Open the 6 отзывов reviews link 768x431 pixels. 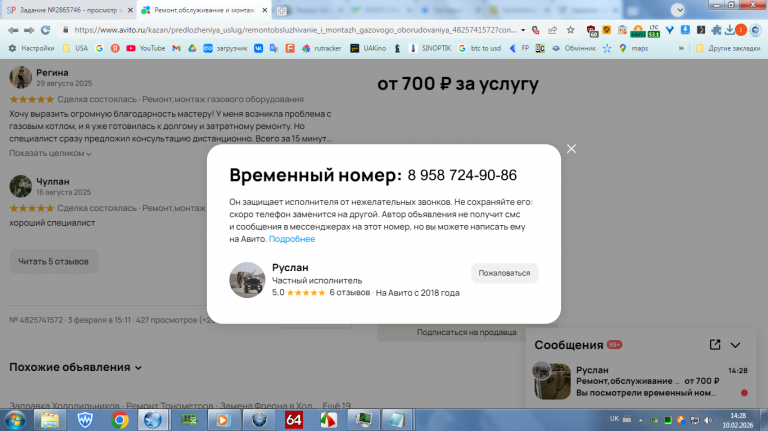point(350,292)
